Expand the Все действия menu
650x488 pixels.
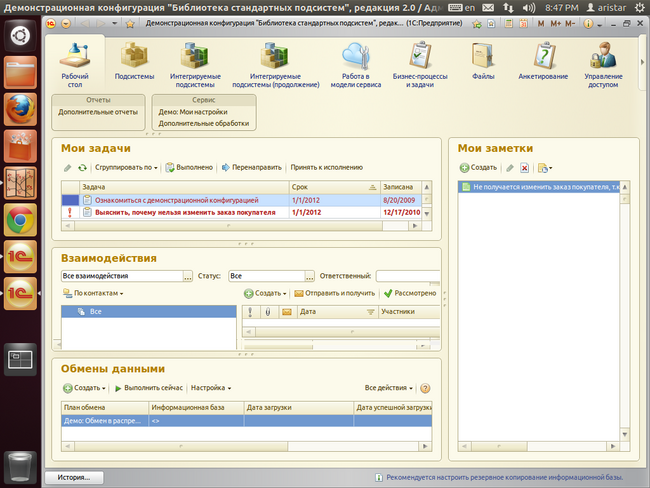pyautogui.click(x=389, y=387)
